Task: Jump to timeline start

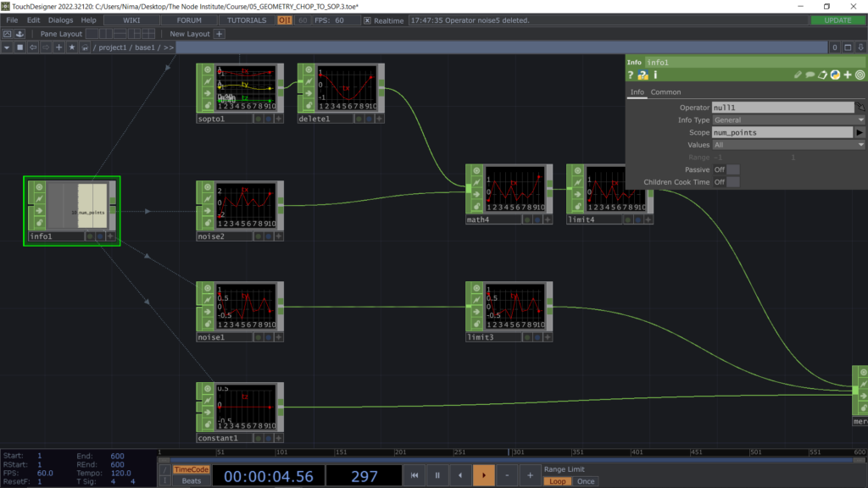Action: [x=414, y=475]
